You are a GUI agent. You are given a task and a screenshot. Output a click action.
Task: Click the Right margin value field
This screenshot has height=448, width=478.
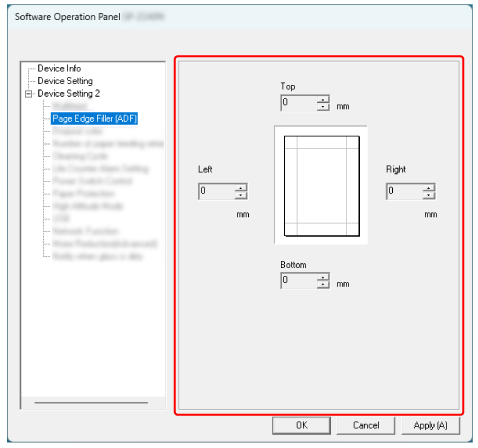coord(405,191)
